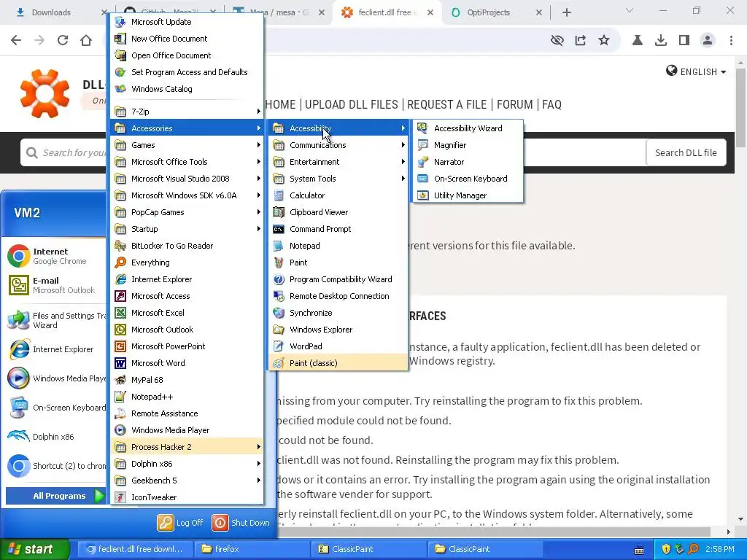Expand Microsoft Office Tools submenu

tap(187, 162)
